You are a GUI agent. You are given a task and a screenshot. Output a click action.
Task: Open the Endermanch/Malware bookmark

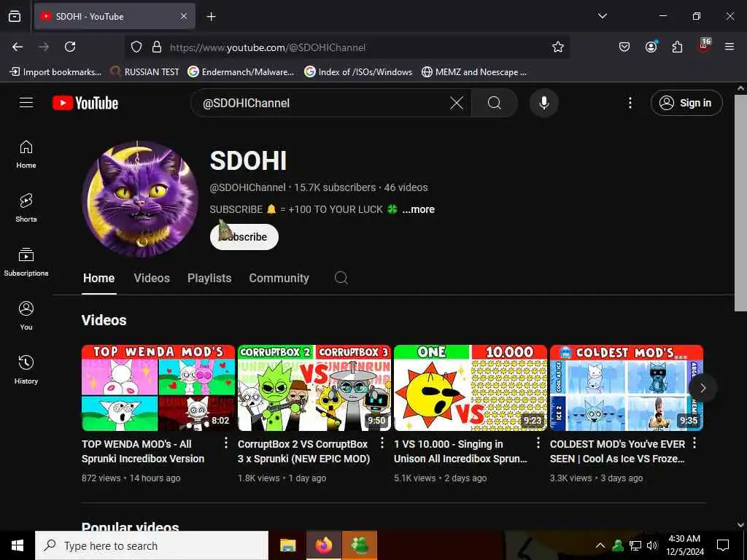pyautogui.click(x=241, y=72)
